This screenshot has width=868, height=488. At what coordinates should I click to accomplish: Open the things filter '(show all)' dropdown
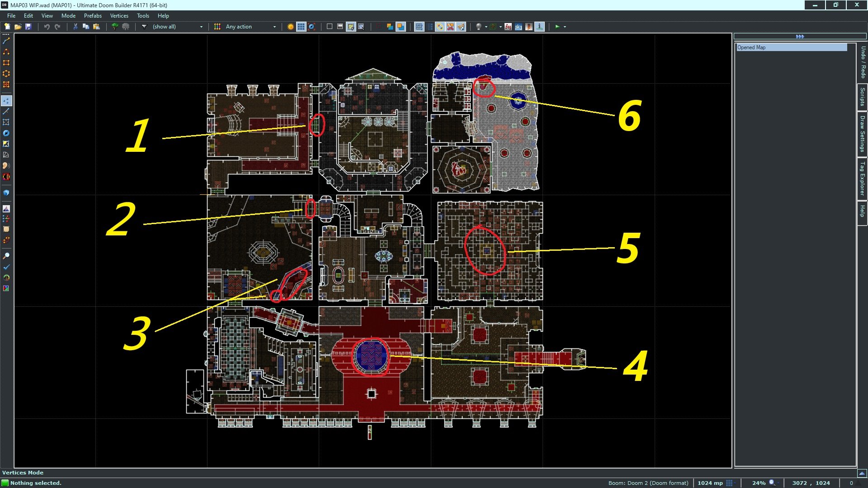178,27
